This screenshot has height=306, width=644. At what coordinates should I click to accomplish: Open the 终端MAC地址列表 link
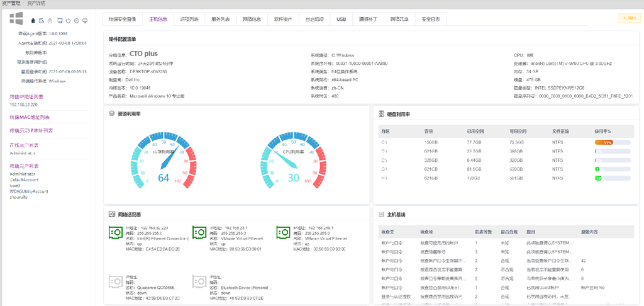coord(31,117)
